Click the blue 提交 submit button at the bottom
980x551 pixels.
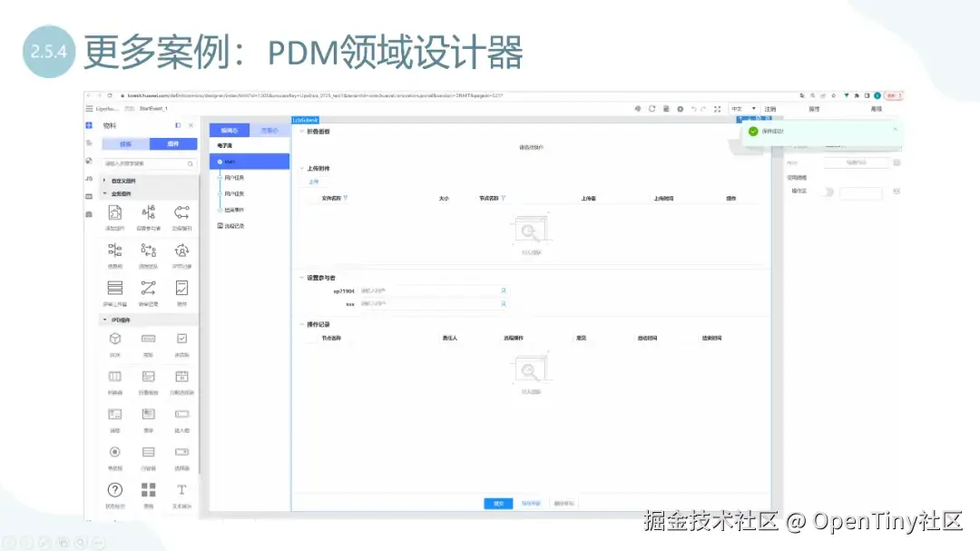497,502
